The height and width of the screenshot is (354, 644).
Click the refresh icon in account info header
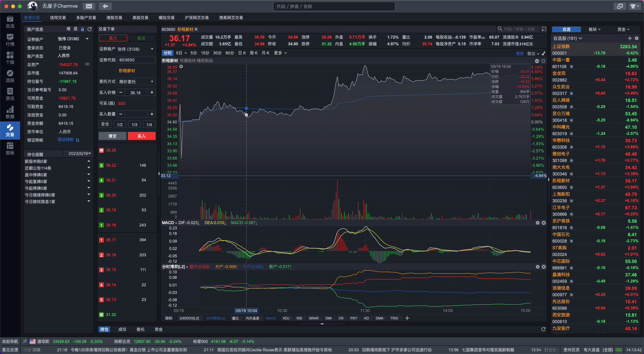[90, 29]
